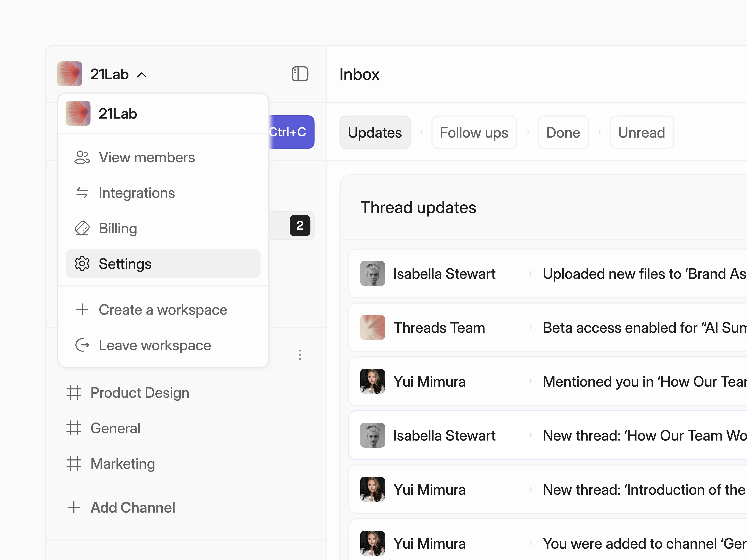747x560 pixels.
Task: Collapse the sidebar with the panel toggle icon
Action: (300, 74)
